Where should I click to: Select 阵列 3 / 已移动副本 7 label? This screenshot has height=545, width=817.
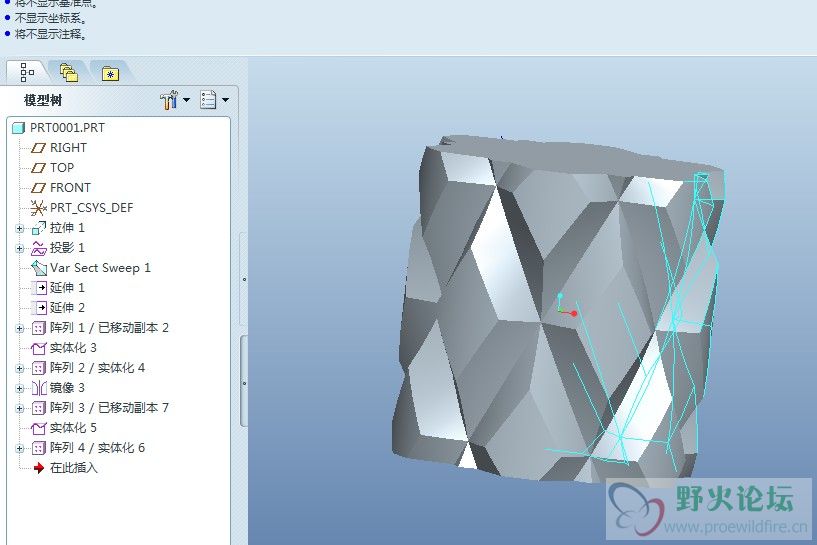click(109, 407)
